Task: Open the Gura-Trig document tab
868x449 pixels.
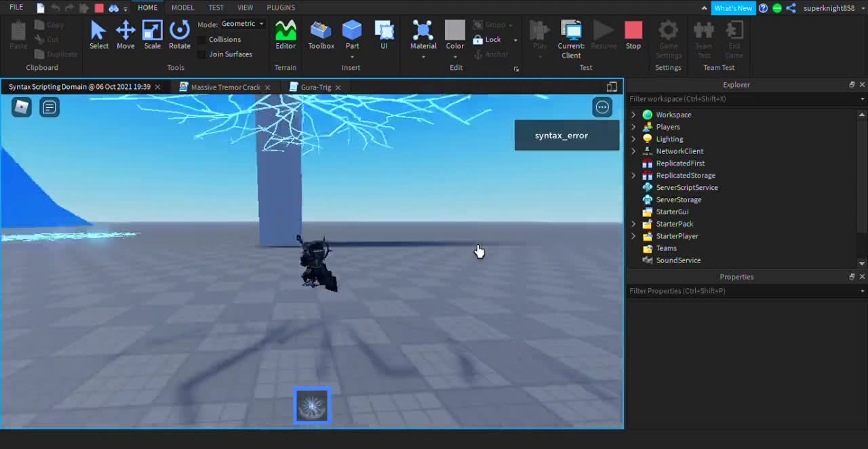Action: [x=315, y=87]
